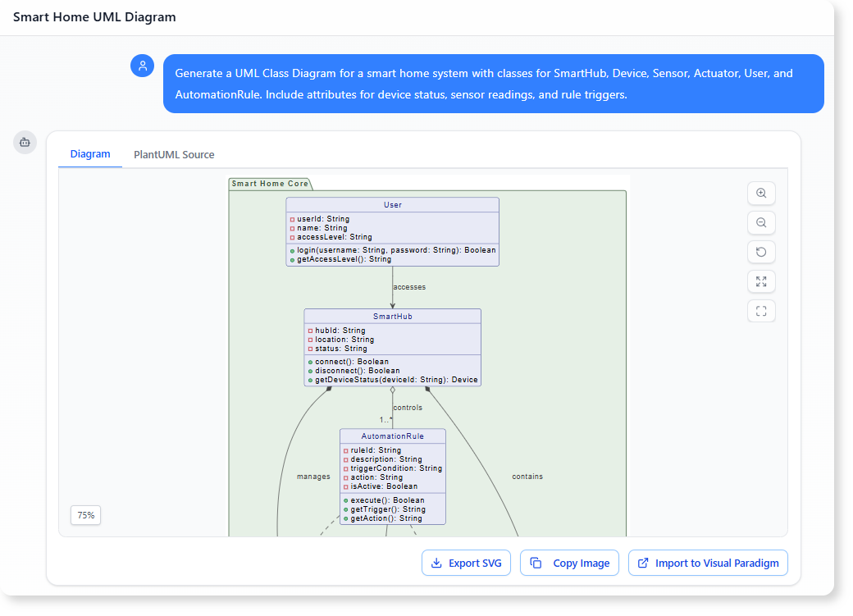Select the zoom in control
The width and height of the screenshot is (853, 616).
coord(761,193)
